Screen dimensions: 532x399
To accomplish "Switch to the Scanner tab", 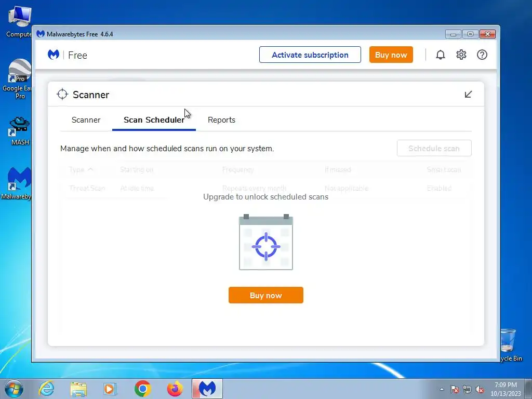I will point(86,120).
